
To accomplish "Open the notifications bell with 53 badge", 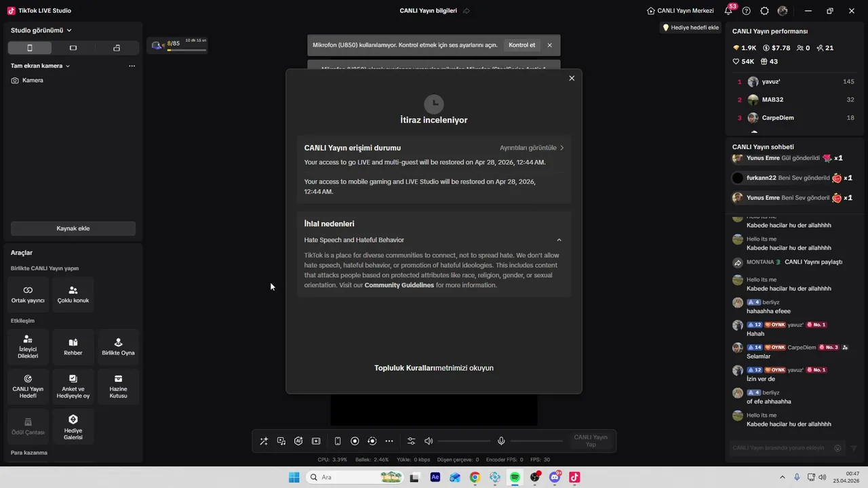I will (x=729, y=11).
